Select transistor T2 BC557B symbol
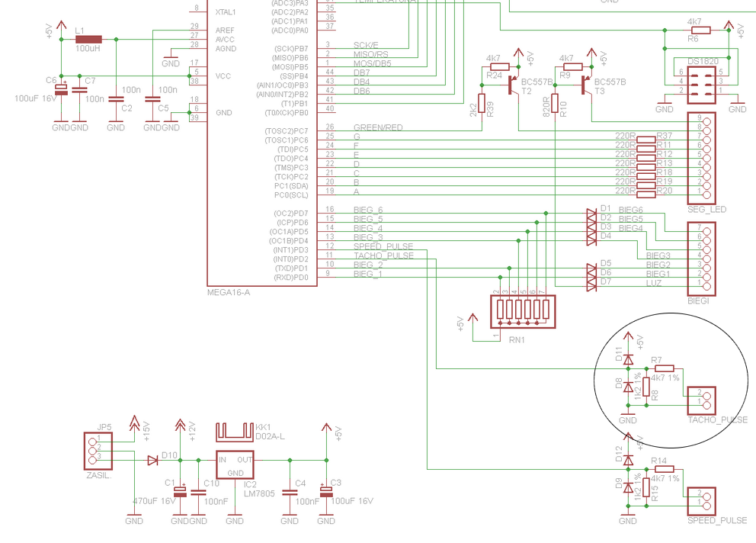The height and width of the screenshot is (543, 756). click(513, 85)
